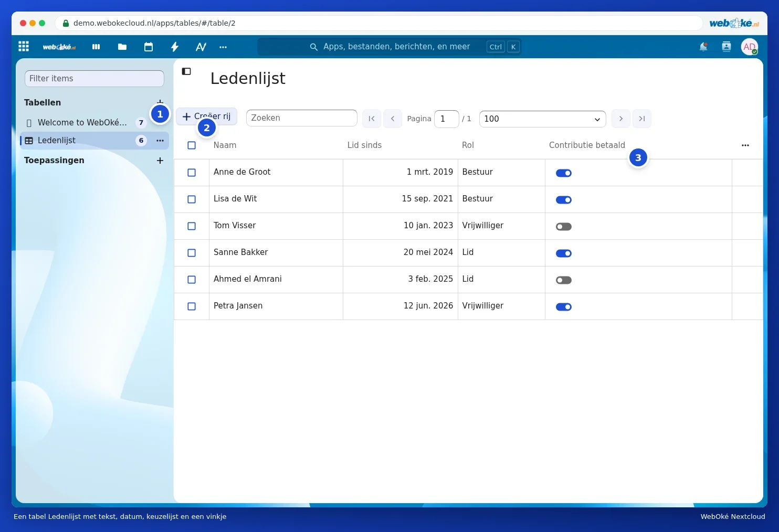Go to the next page

tap(621, 119)
